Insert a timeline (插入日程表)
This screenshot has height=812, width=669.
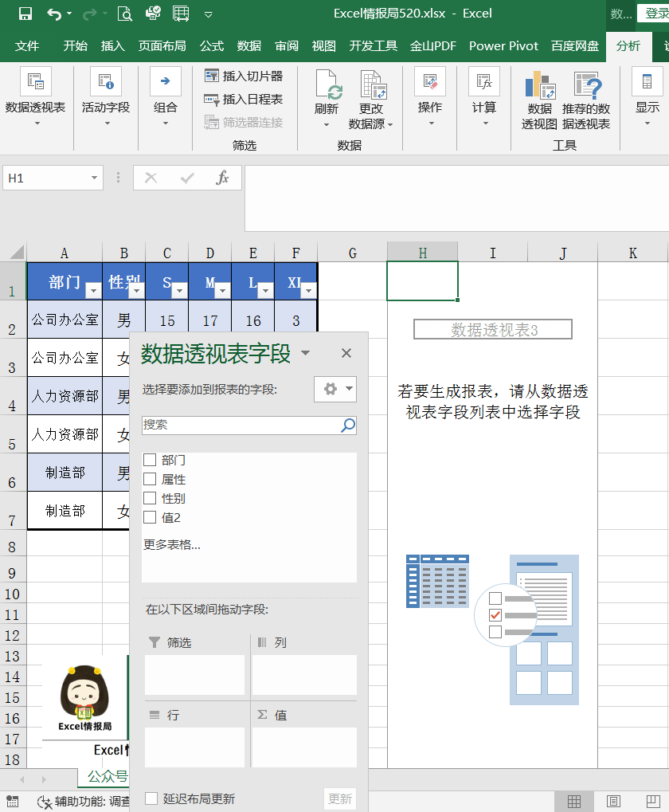coord(244,99)
